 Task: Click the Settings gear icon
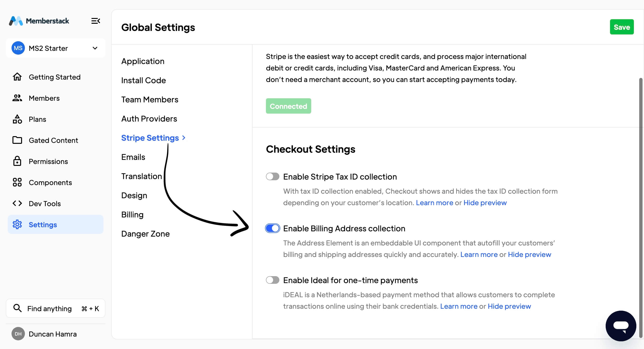[x=17, y=224]
